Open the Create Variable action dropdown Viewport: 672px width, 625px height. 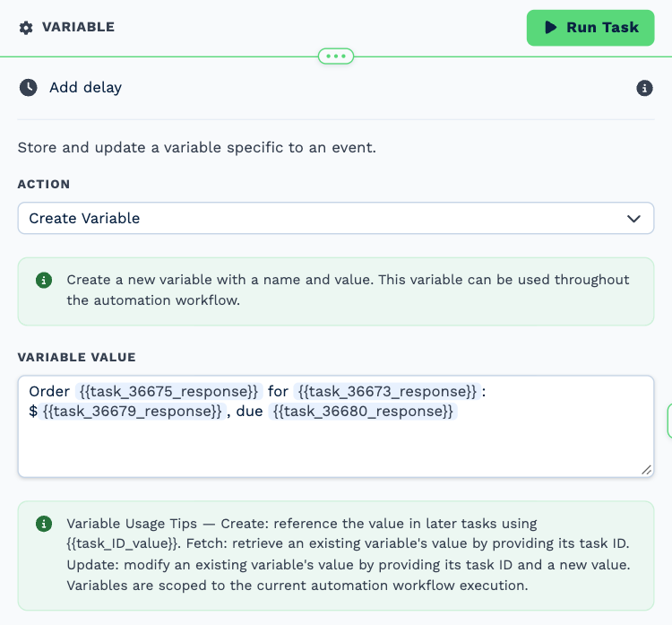point(336,218)
